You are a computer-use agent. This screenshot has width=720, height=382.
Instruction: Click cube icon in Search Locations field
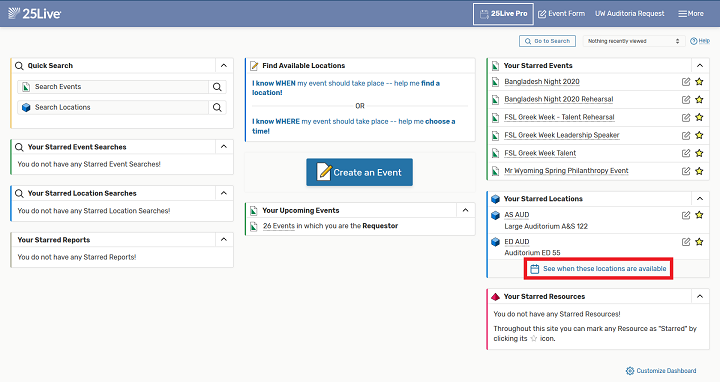coord(26,107)
